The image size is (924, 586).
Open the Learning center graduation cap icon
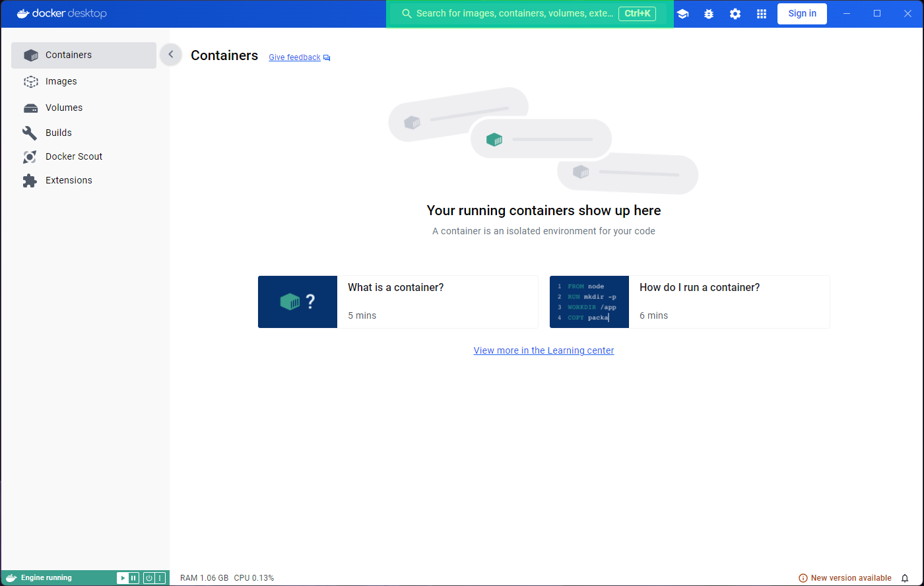pyautogui.click(x=682, y=14)
